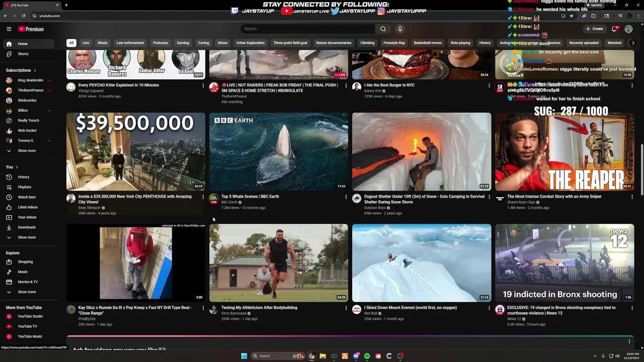Screen dimensions: 644x362
Task: Click the Top 5 Whale Scenes video title
Action: 250,197
